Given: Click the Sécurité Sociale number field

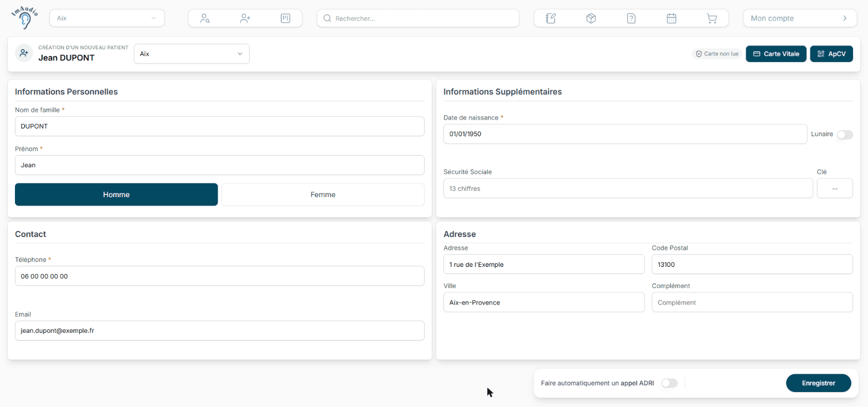Looking at the screenshot, I should (628, 188).
